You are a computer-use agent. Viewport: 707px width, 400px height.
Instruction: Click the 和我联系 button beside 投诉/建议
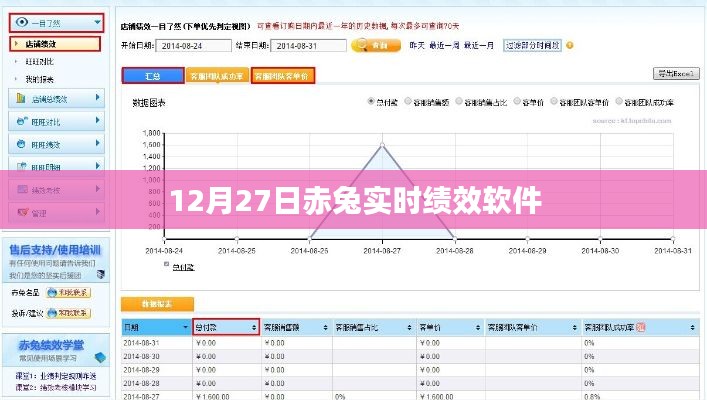tap(69, 313)
